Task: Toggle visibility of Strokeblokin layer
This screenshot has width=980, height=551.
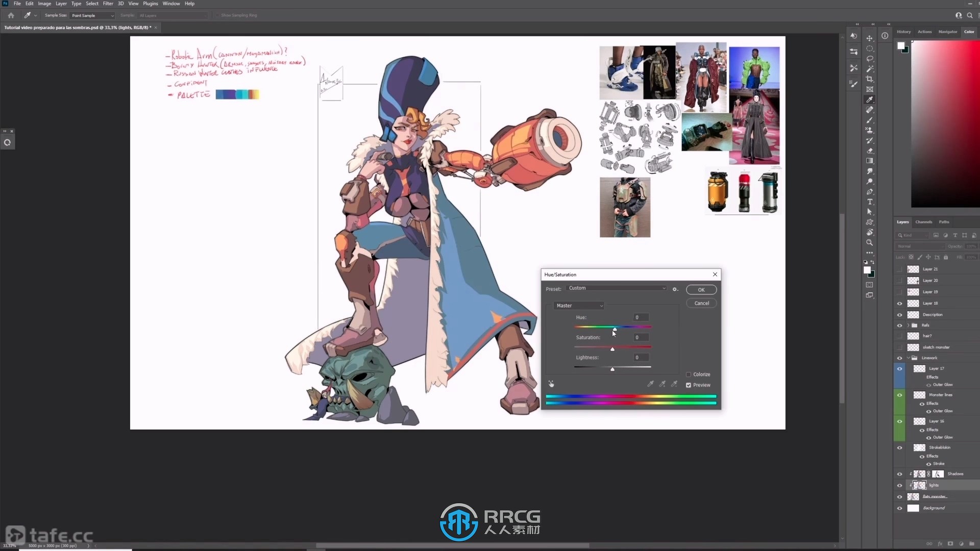Action: click(900, 448)
